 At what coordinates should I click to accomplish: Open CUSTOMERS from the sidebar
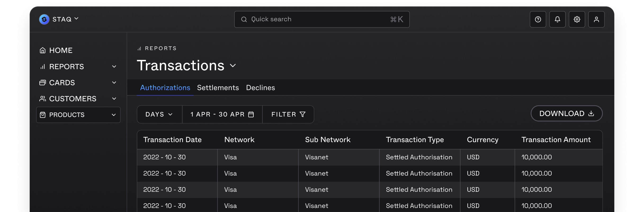pyautogui.click(x=73, y=98)
